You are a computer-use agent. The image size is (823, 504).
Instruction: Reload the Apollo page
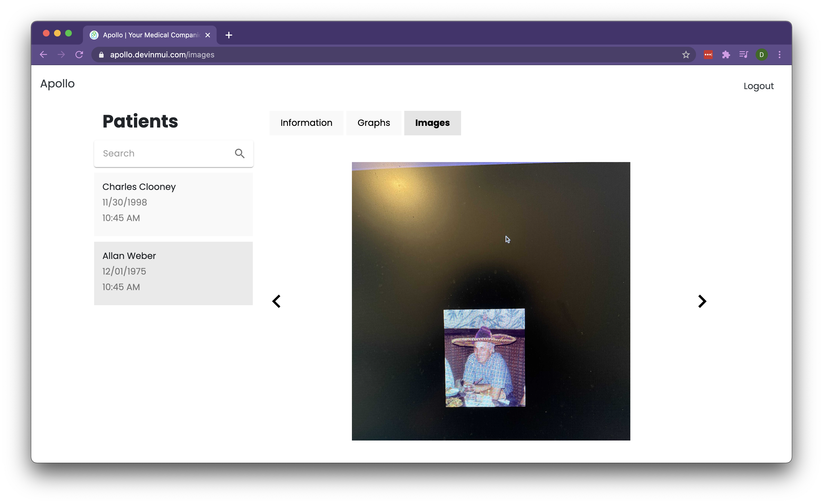[x=79, y=55]
